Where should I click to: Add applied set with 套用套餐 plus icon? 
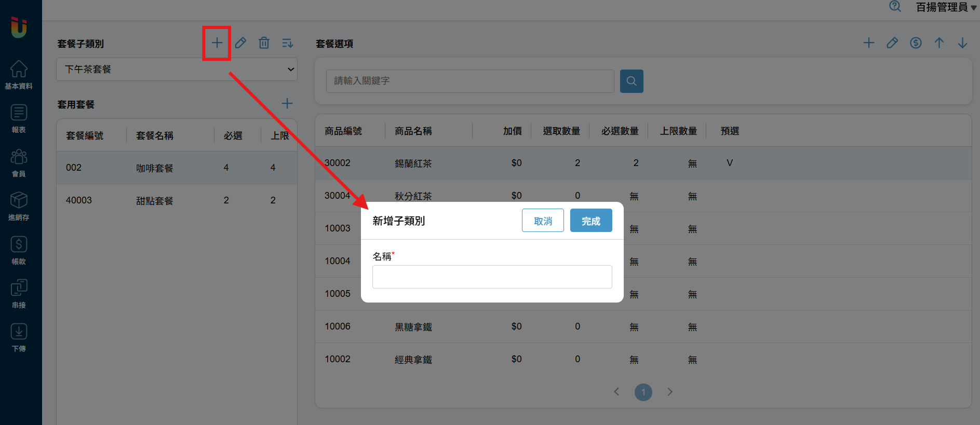click(x=287, y=104)
